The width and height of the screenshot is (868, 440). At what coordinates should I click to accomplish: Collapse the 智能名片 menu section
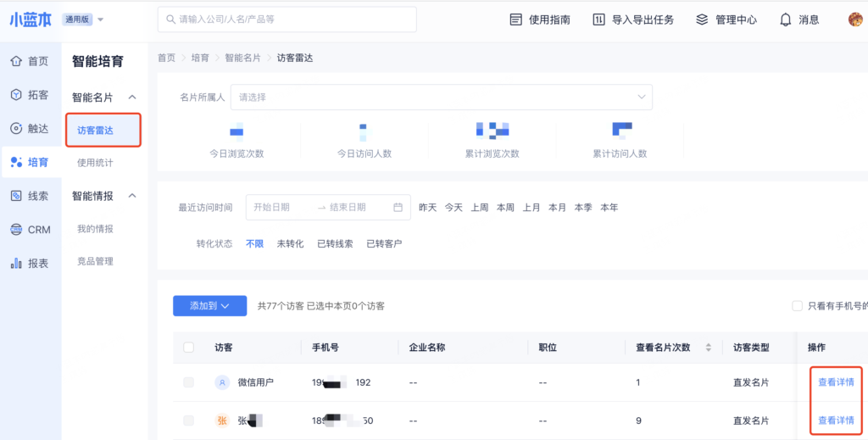coord(132,97)
